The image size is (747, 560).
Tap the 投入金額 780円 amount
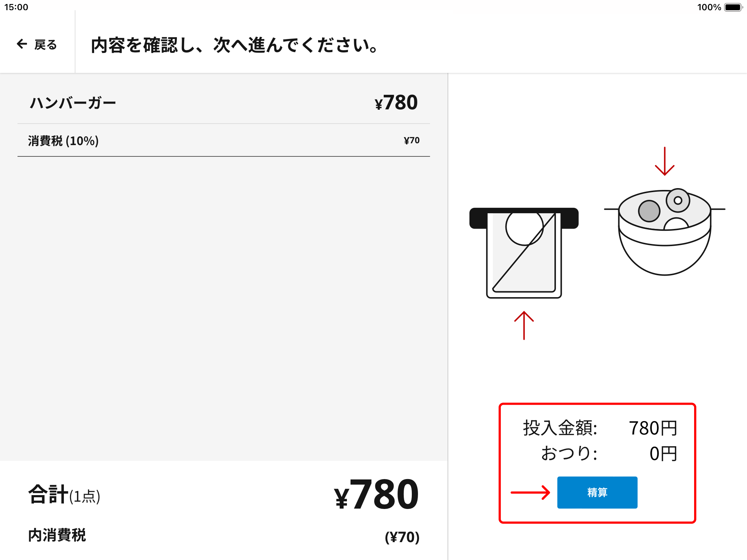pyautogui.click(x=653, y=428)
